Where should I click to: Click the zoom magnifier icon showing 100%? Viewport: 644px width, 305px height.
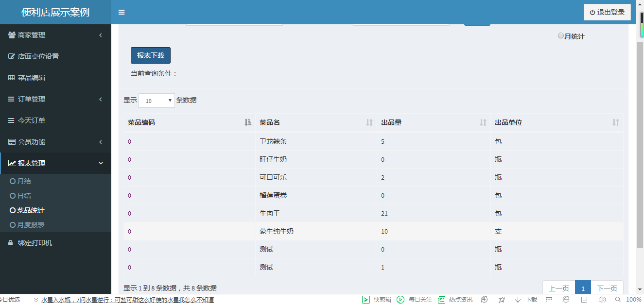(618, 300)
